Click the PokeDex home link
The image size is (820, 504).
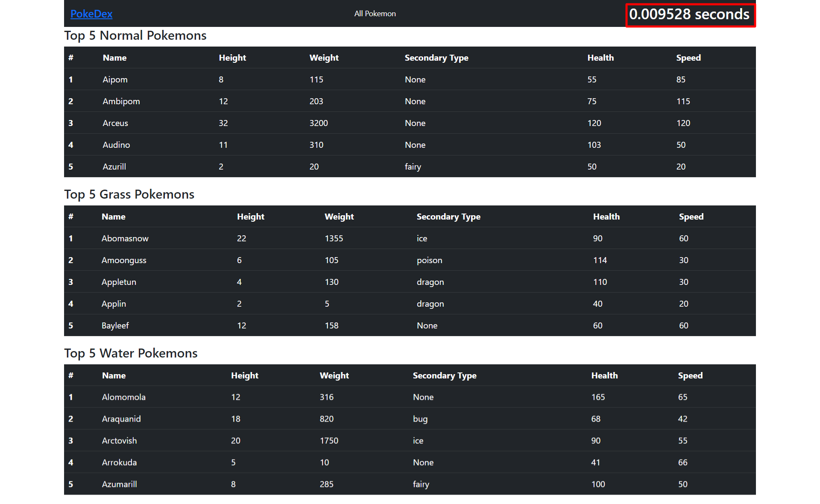[x=91, y=14]
